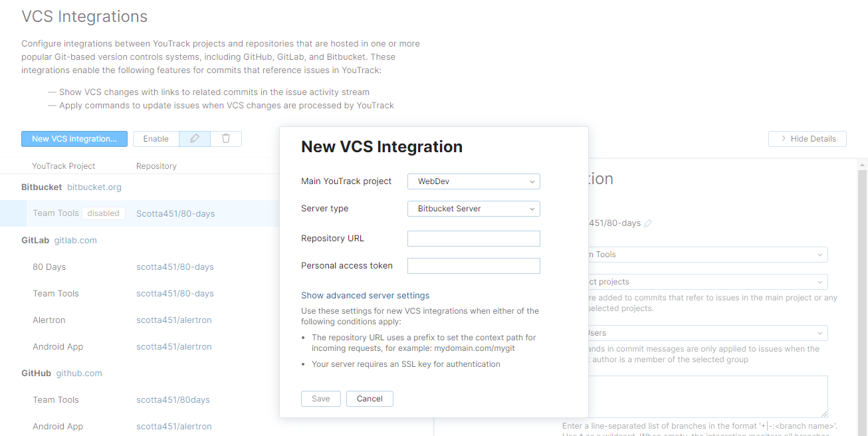This screenshot has width=868, height=436.
Task: Open the Server type dropdown showing Bitbucket Server
Action: point(473,208)
